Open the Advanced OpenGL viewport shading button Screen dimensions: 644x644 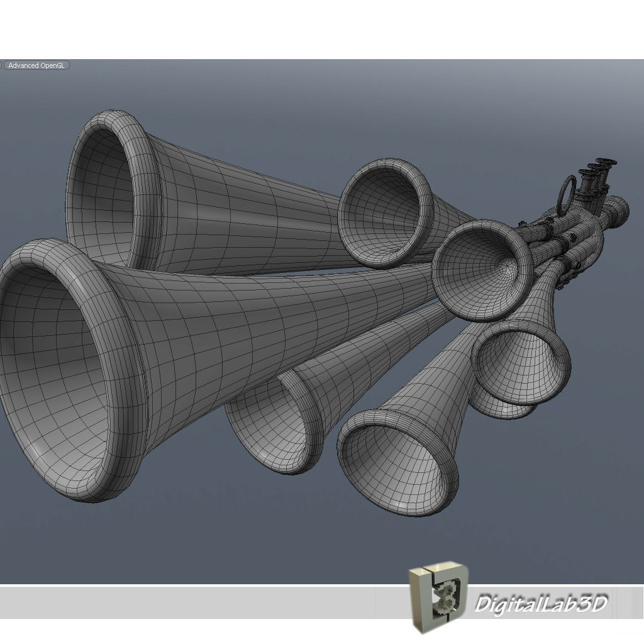[36, 65]
